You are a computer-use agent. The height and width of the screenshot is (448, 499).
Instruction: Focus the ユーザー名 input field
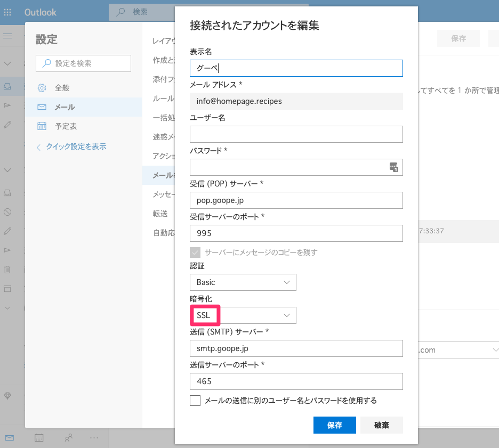[296, 134]
